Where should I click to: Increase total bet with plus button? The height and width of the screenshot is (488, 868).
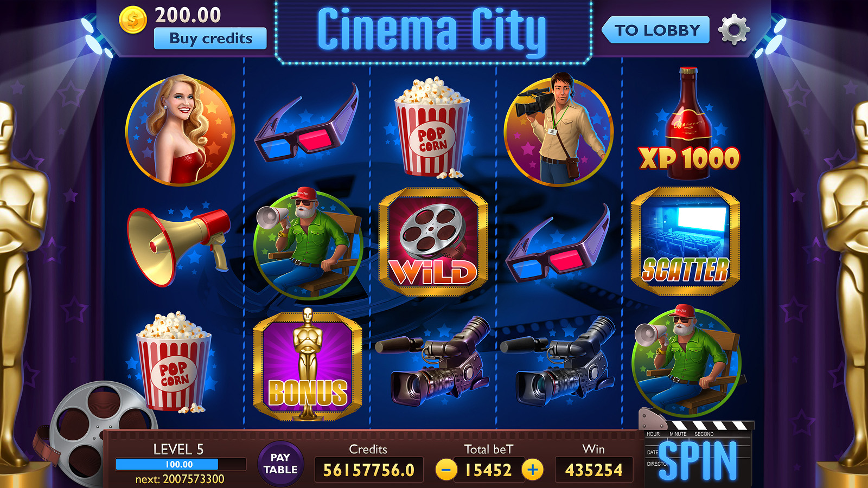(x=533, y=470)
